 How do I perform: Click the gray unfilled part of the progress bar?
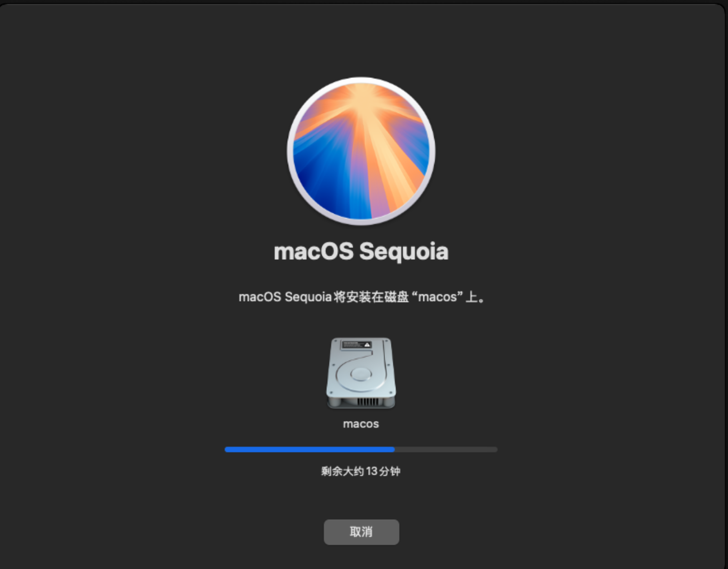[446, 449]
